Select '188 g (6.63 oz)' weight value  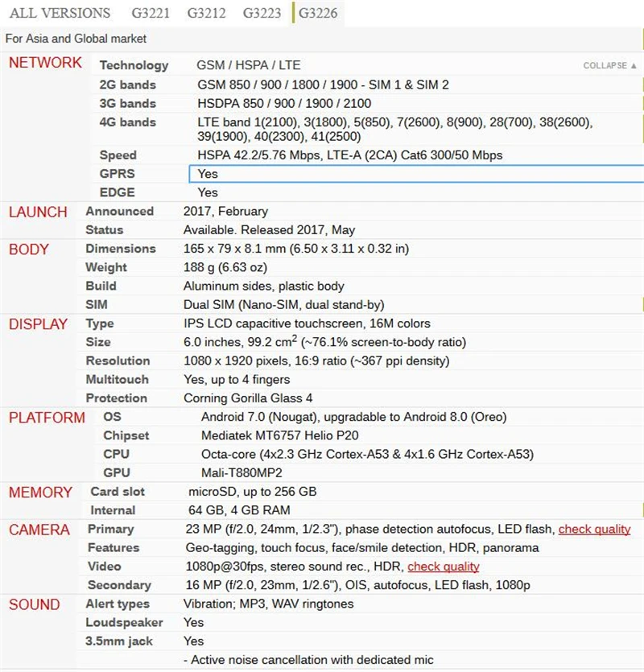(225, 267)
